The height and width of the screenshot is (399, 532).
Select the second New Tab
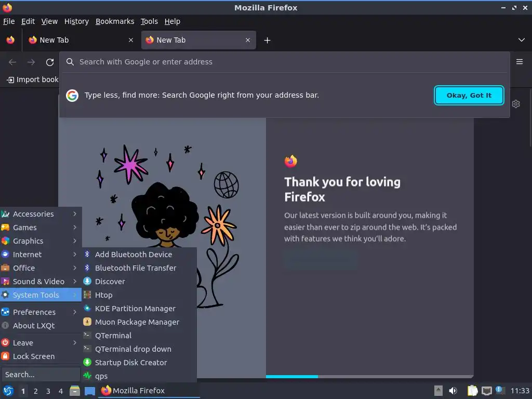198,40
